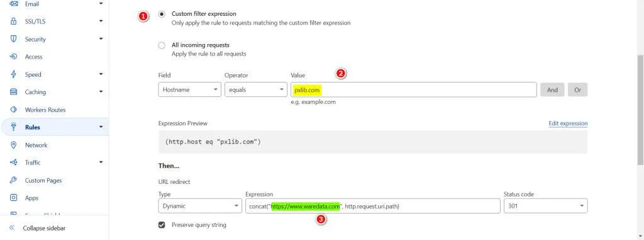Expand the Traffic menu arrow
Image resolution: width=644 pixels, height=240 pixels.
coord(101,162)
